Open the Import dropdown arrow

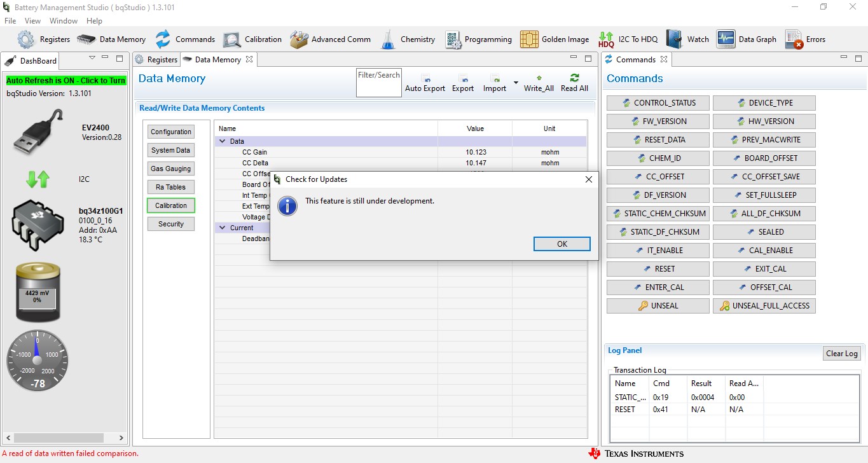[516, 83]
